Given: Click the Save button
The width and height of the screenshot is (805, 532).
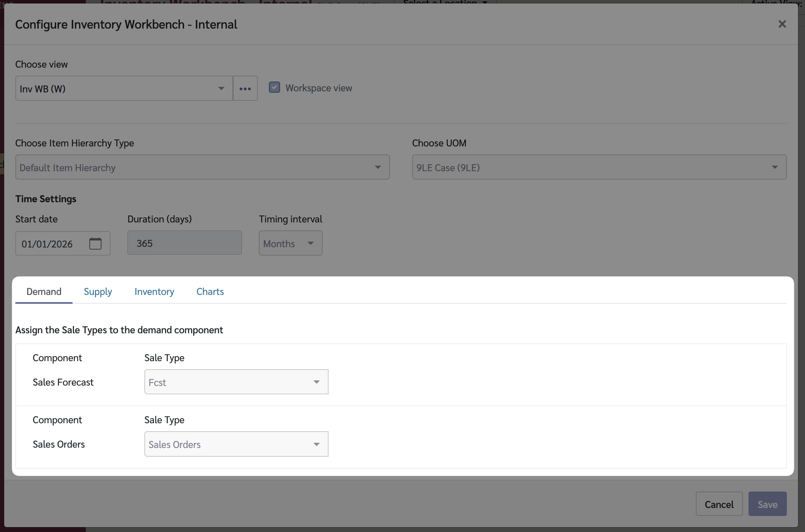Looking at the screenshot, I should tap(767, 504).
